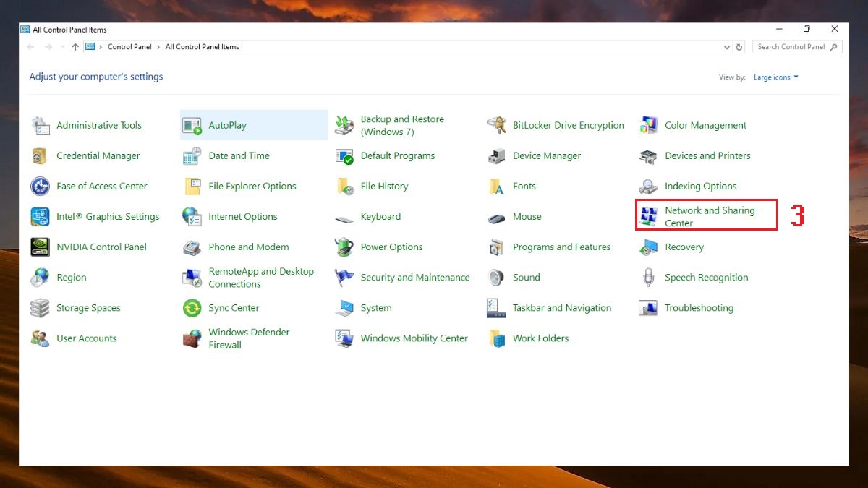The width and height of the screenshot is (868, 488).
Task: Open the Taskbar and Navigation link
Action: click(562, 307)
